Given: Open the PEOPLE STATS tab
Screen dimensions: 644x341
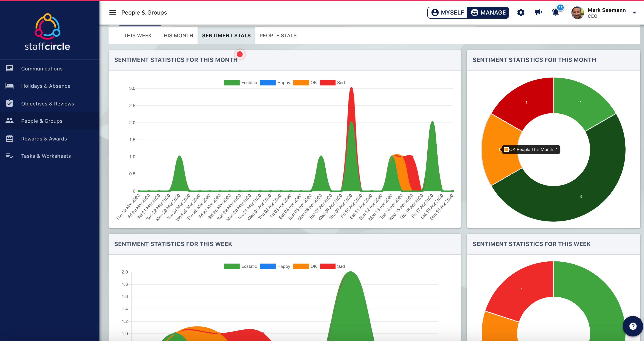Looking at the screenshot, I should [x=278, y=35].
